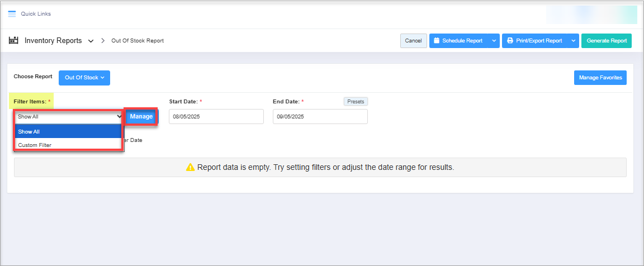Viewport: 644px width, 266px height.
Task: Click the Manage filter button
Action: [x=141, y=116]
